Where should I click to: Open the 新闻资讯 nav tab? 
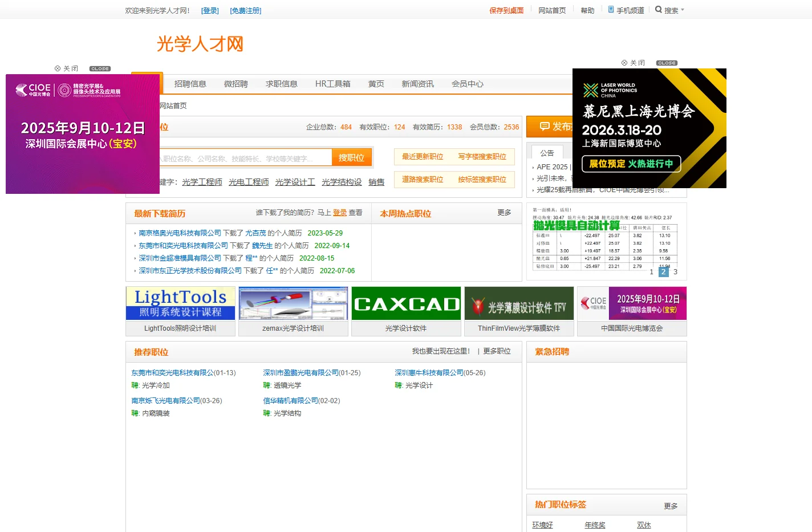coord(417,84)
